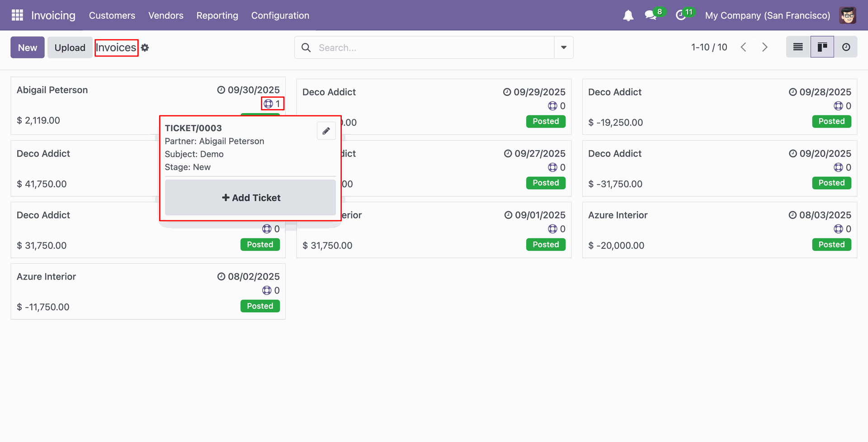This screenshot has width=868, height=442.
Task: Switch to kanban view
Action: (x=822, y=47)
